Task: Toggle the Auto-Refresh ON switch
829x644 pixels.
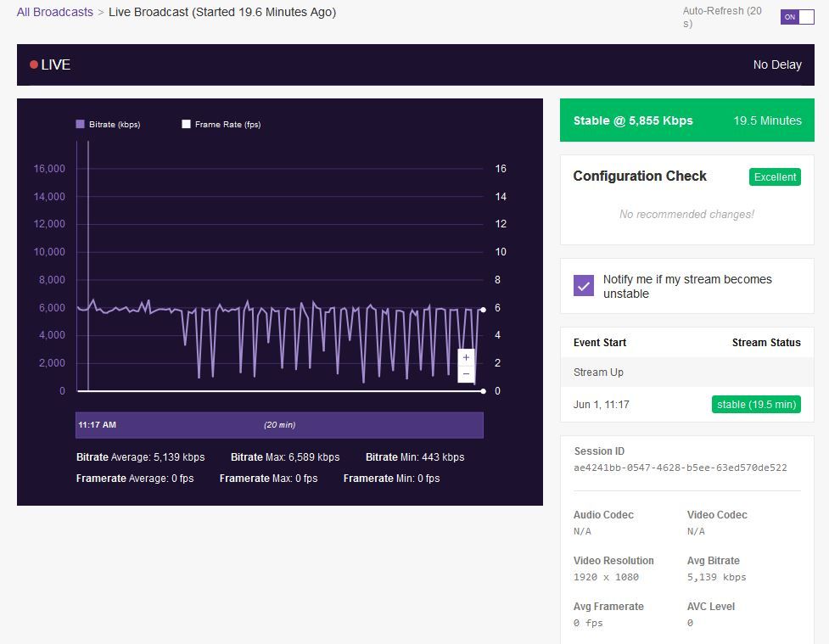Action: (x=797, y=17)
